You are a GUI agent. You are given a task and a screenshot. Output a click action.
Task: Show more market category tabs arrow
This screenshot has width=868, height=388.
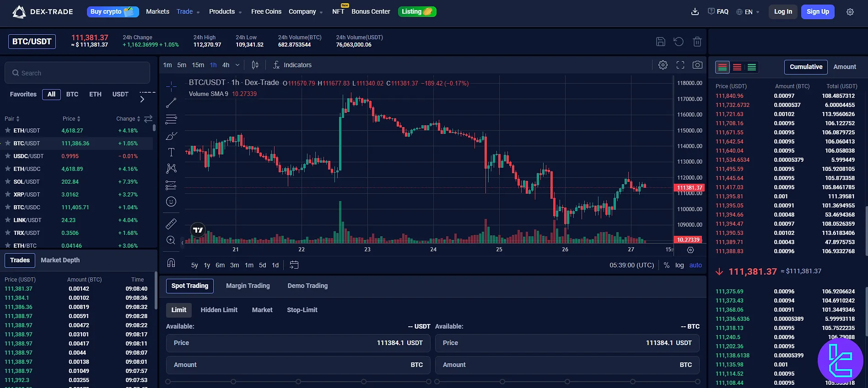click(x=142, y=99)
